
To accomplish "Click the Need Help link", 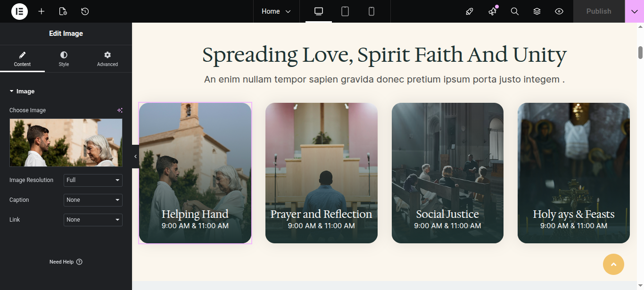I will (66, 262).
